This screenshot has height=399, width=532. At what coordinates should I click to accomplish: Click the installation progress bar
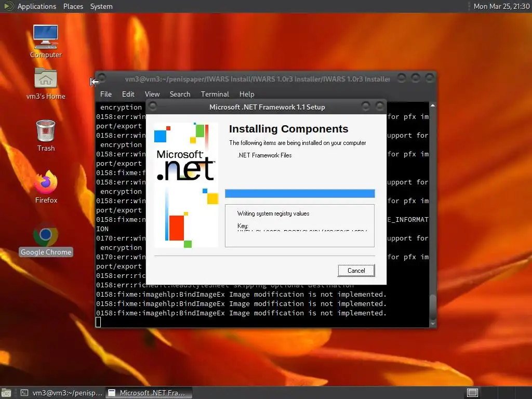click(x=300, y=193)
